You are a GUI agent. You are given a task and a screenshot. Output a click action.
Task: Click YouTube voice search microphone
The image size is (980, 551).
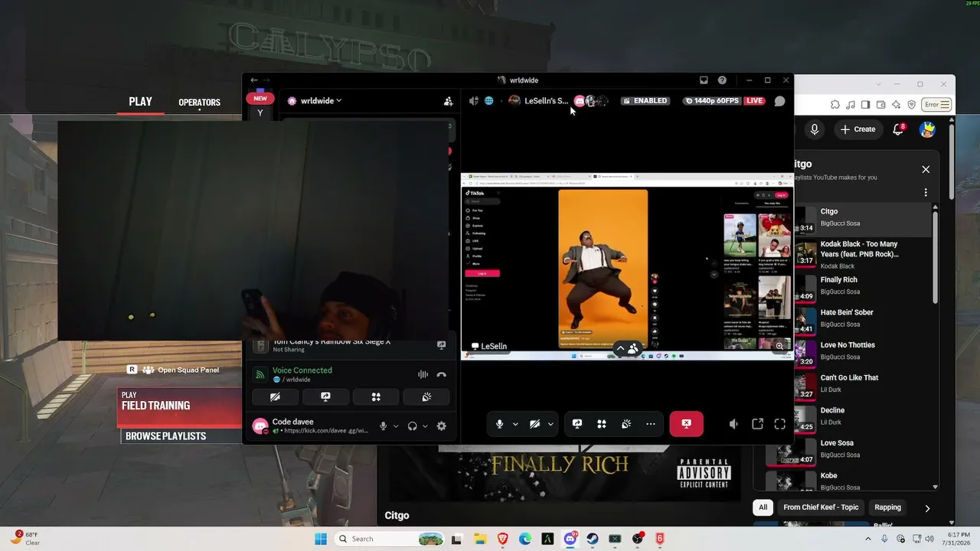[815, 129]
